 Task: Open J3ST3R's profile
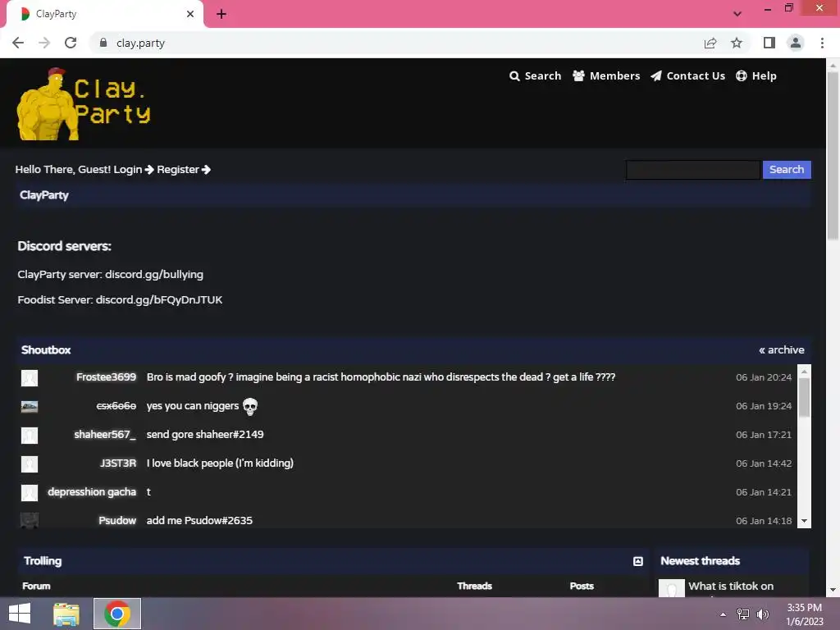click(x=118, y=463)
